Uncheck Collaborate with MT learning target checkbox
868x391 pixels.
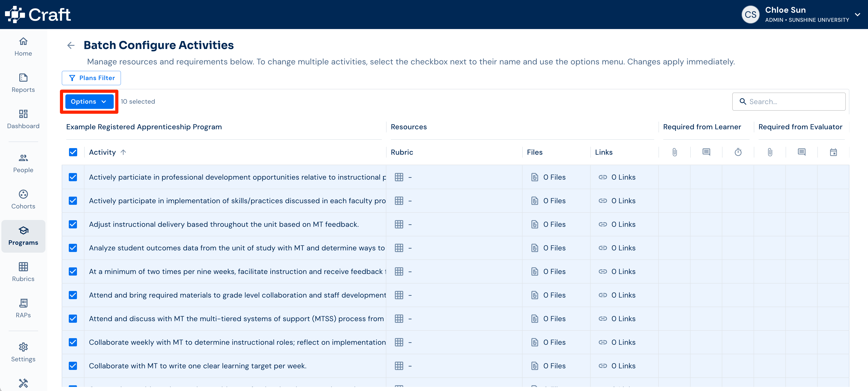(73, 366)
